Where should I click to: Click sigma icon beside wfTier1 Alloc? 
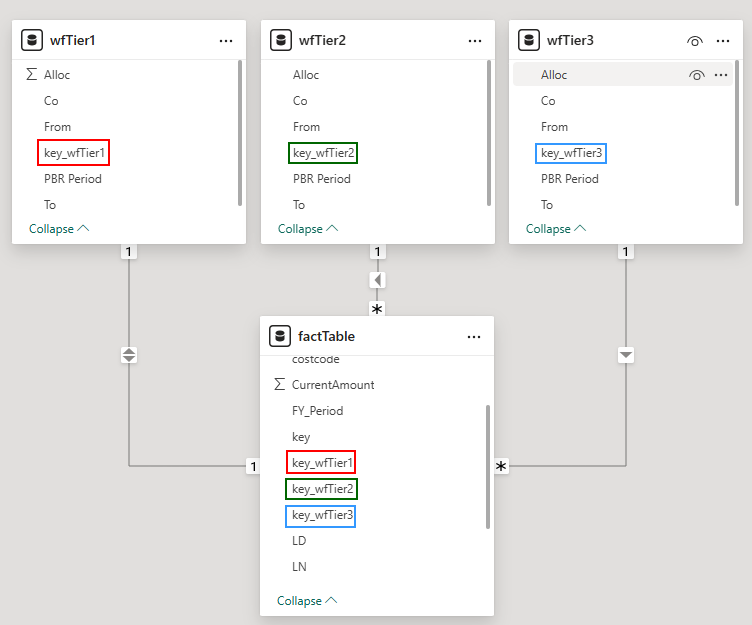pos(32,74)
